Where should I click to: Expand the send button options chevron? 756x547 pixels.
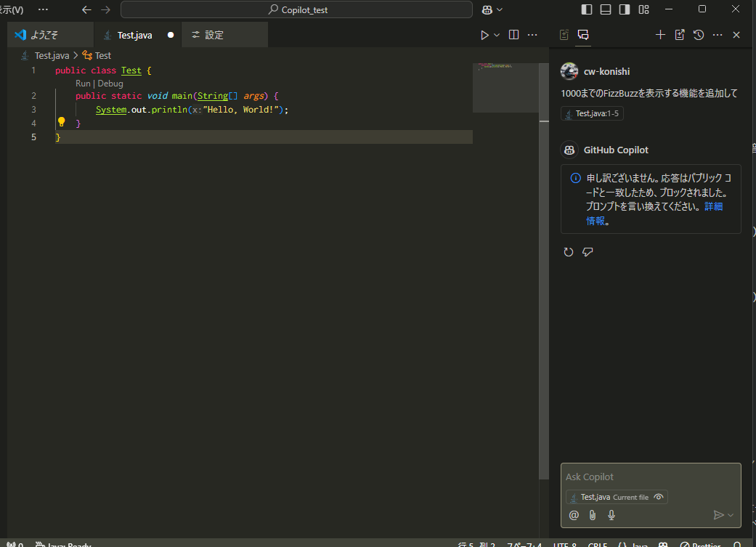click(x=731, y=515)
